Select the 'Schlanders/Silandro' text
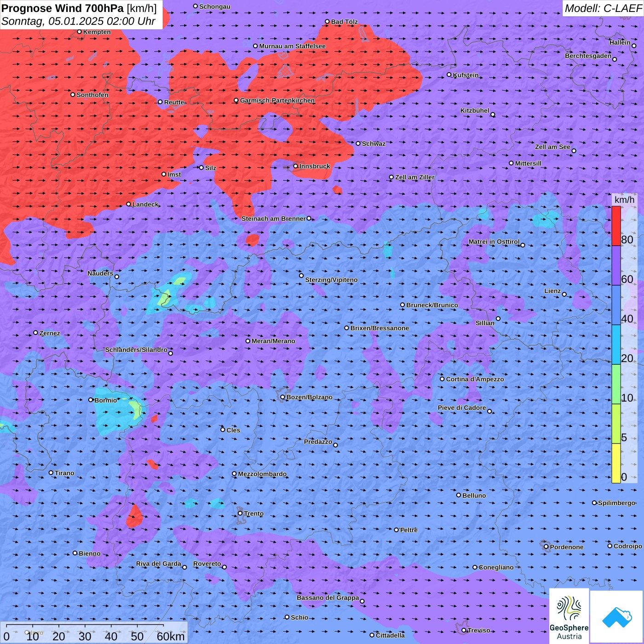Image resolution: width=644 pixels, height=644 pixels. click(x=136, y=350)
